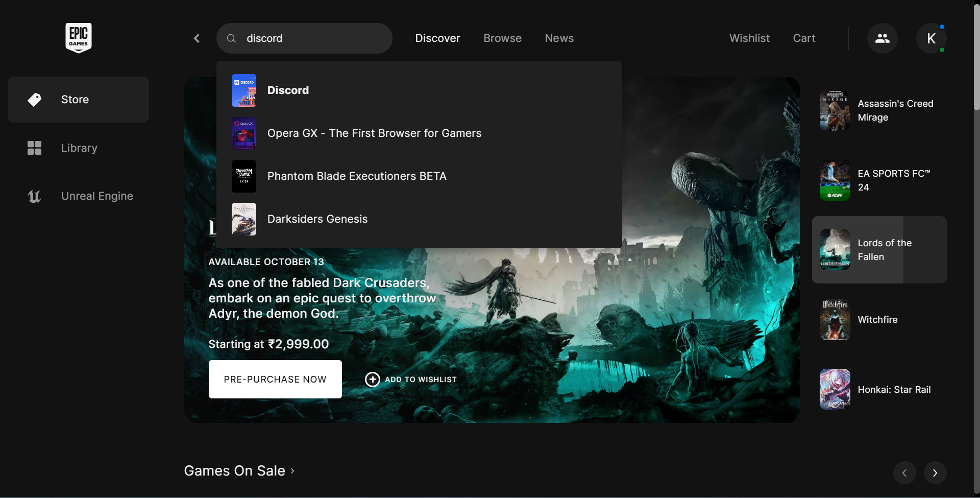This screenshot has height=498, width=980.
Task: Click the Assassin's Creed Mirage cover art
Action: (835, 110)
